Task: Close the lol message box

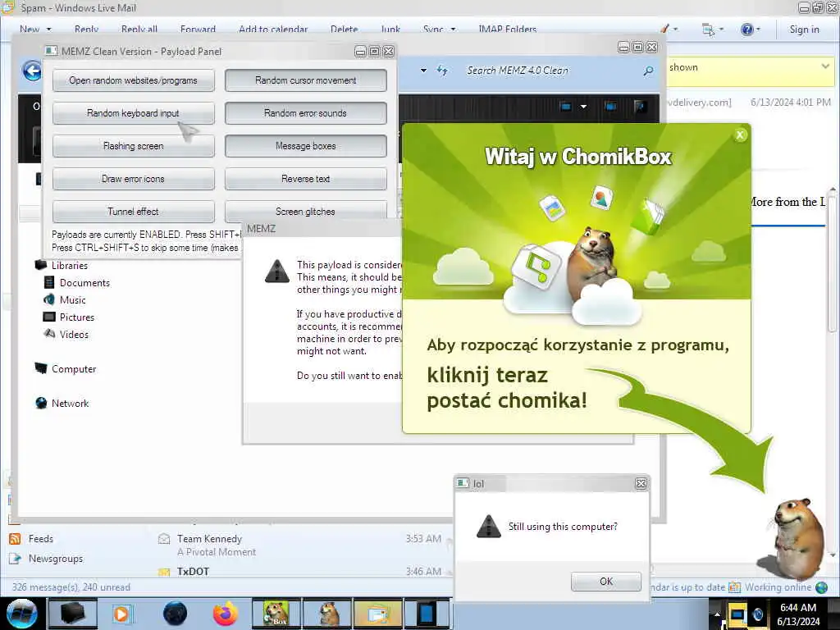Action: click(x=641, y=484)
